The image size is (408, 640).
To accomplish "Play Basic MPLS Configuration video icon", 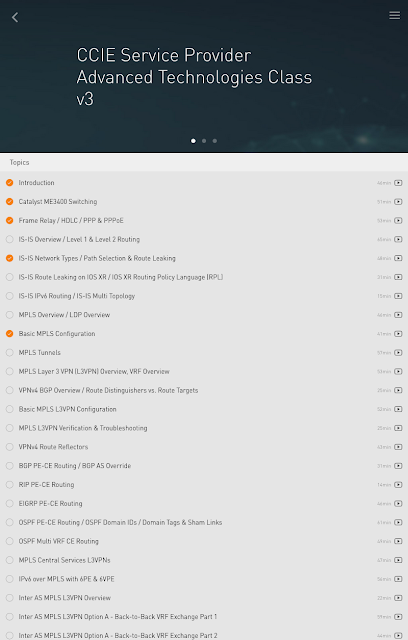I will [x=398, y=334].
